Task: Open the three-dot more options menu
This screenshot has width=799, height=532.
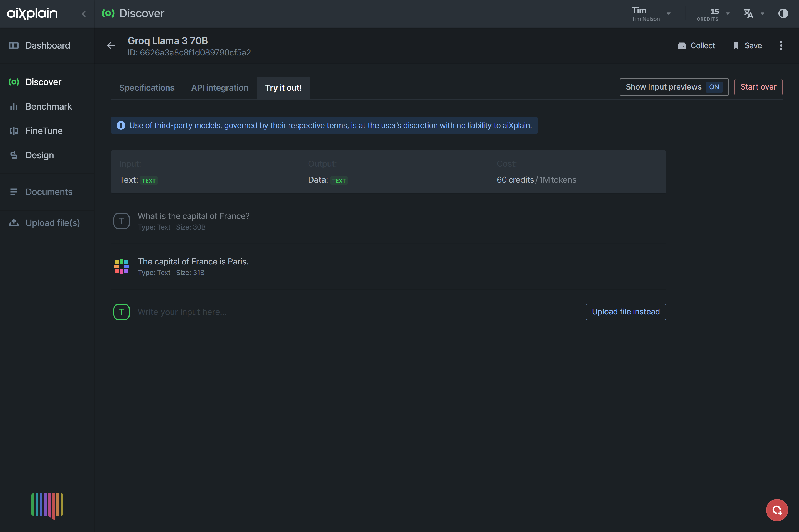Action: 781,45
